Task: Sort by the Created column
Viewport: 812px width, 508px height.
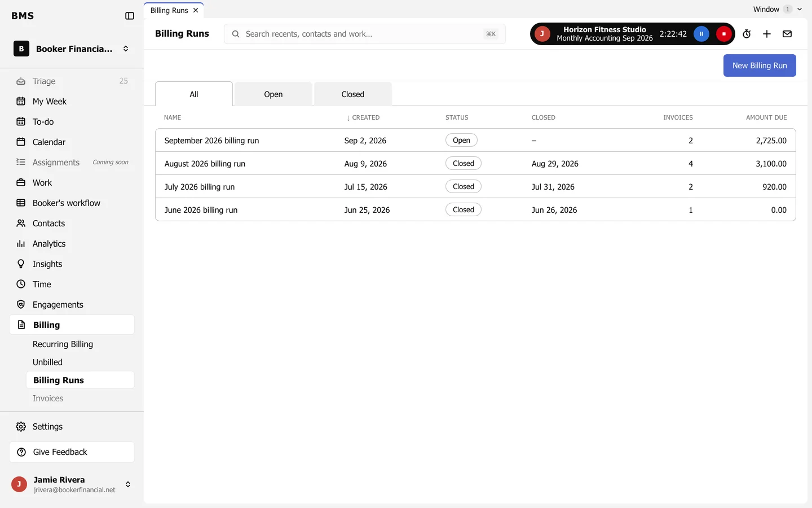Action: tap(363, 117)
